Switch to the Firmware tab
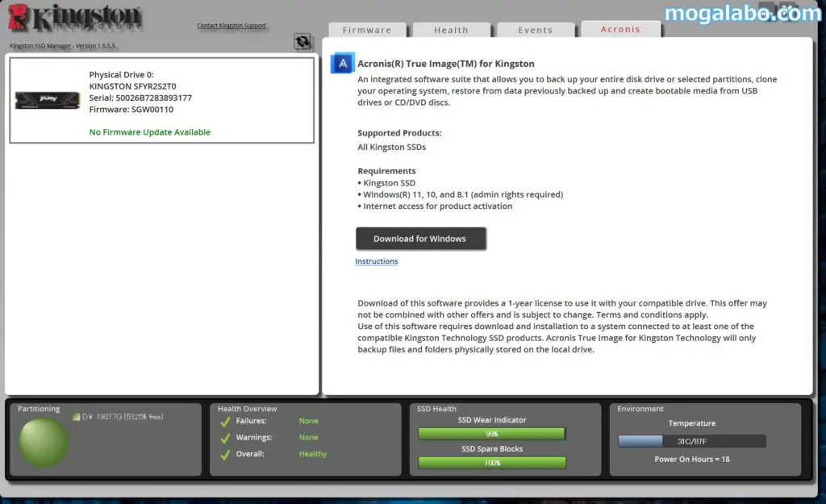Image resolution: width=826 pixels, height=504 pixels. 368,30
